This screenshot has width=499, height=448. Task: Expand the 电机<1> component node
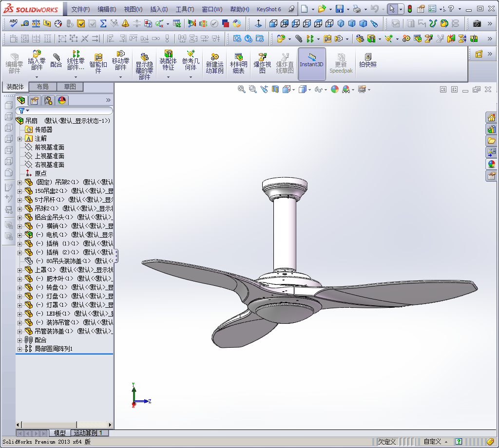[x=19, y=235]
